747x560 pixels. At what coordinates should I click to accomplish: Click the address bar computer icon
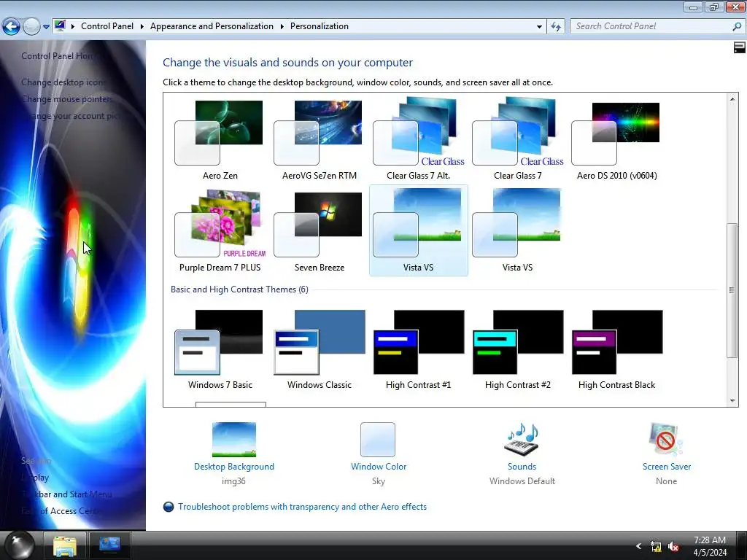60,26
